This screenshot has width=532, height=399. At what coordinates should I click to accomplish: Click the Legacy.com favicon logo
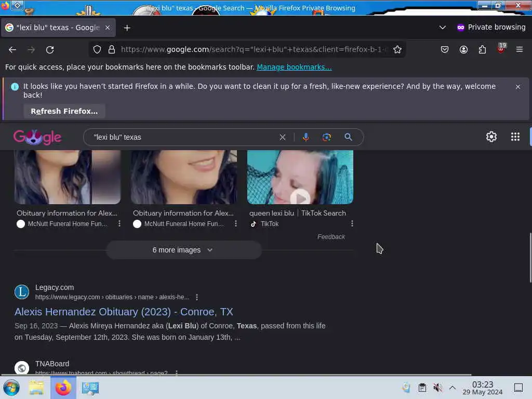(22, 292)
